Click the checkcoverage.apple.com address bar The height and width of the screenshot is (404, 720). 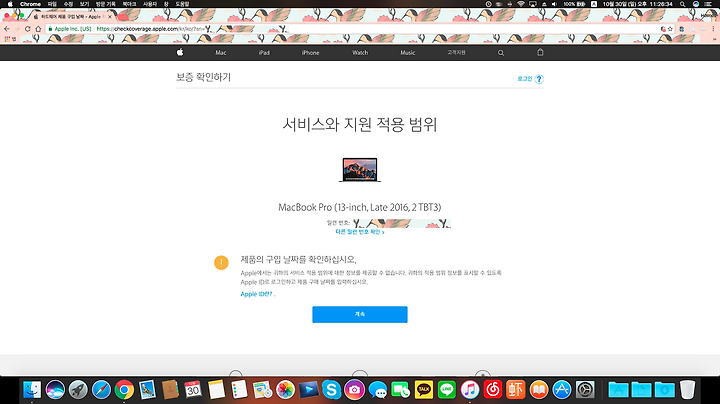pyautogui.click(x=354, y=28)
